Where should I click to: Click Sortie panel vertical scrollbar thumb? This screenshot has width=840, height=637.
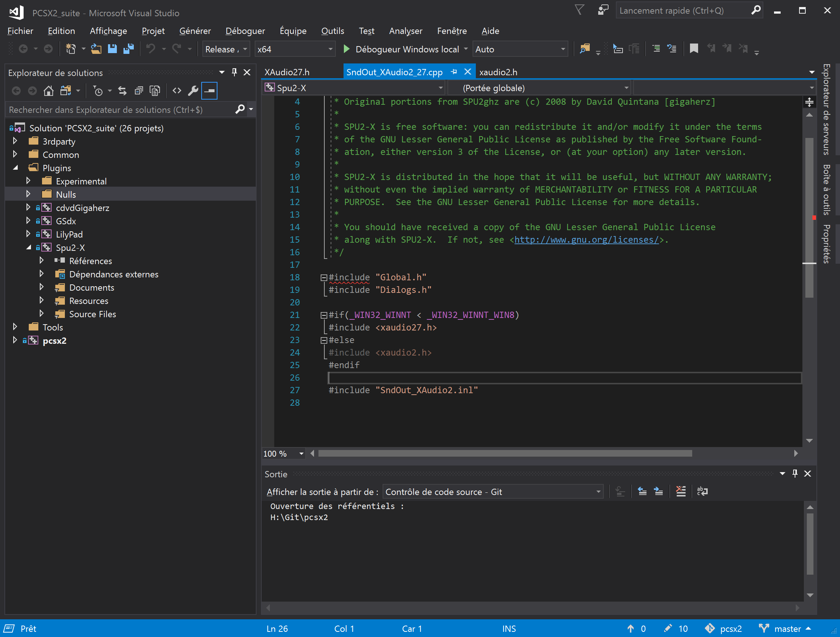point(810,544)
